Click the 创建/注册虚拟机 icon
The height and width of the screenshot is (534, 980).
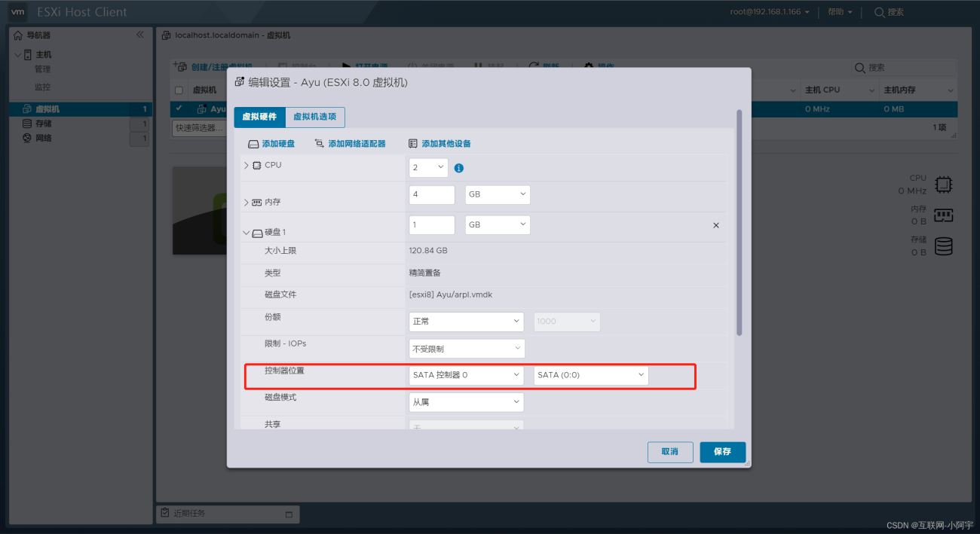tap(179, 67)
